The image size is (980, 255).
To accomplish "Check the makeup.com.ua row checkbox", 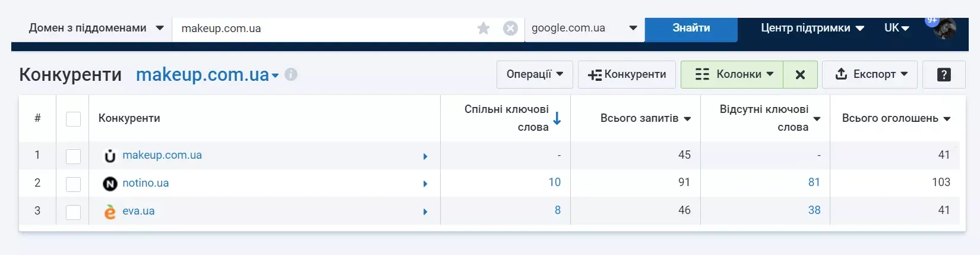I will [x=73, y=156].
